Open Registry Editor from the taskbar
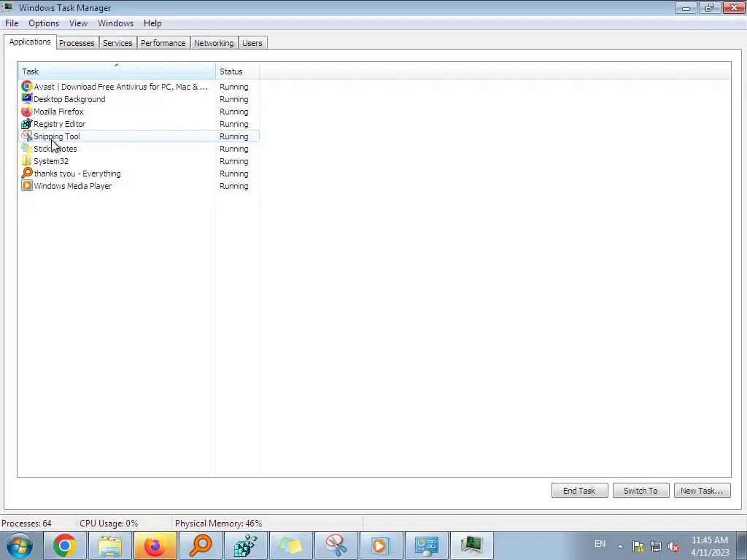747x560 pixels. pyautogui.click(x=246, y=545)
